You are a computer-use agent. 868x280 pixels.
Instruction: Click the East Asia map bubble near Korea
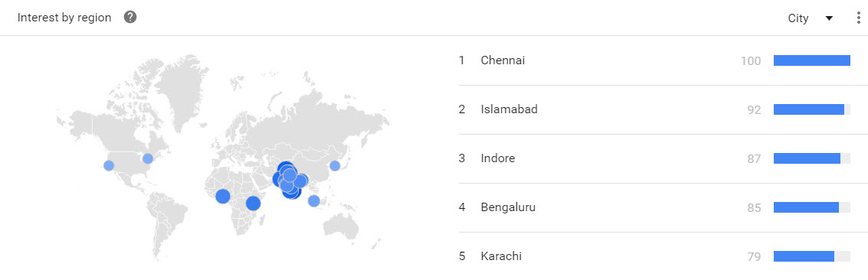click(335, 165)
